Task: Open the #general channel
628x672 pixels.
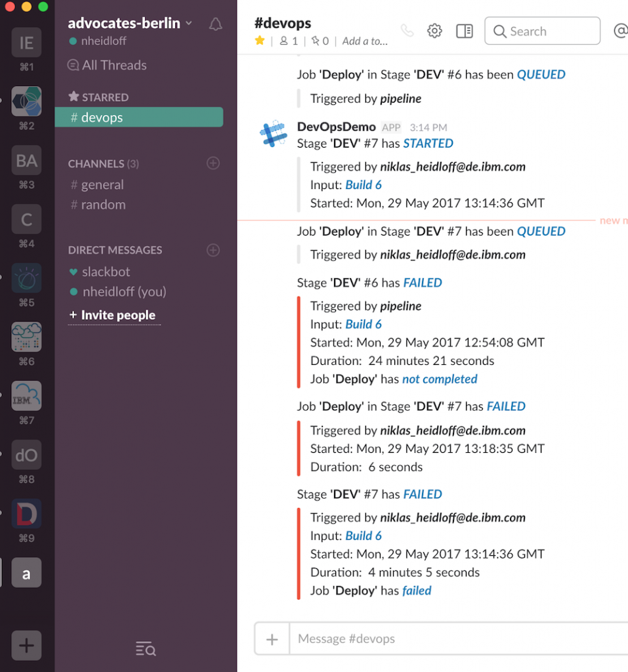Action: point(97,184)
